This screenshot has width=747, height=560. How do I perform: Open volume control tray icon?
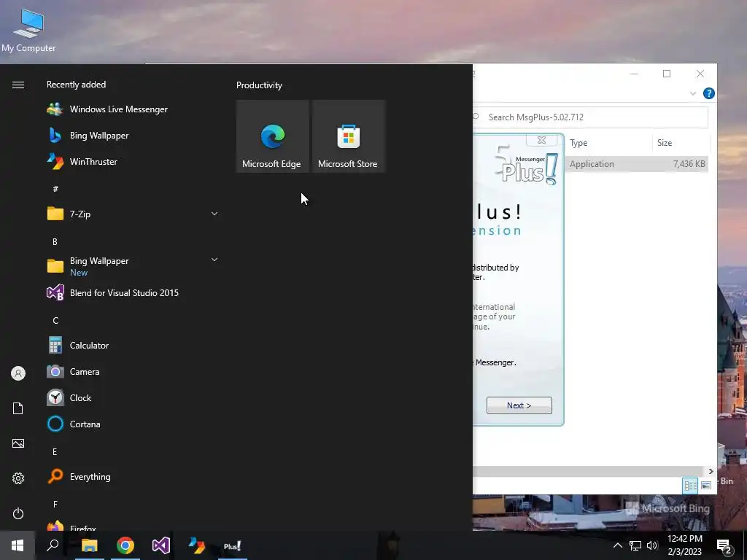point(652,545)
